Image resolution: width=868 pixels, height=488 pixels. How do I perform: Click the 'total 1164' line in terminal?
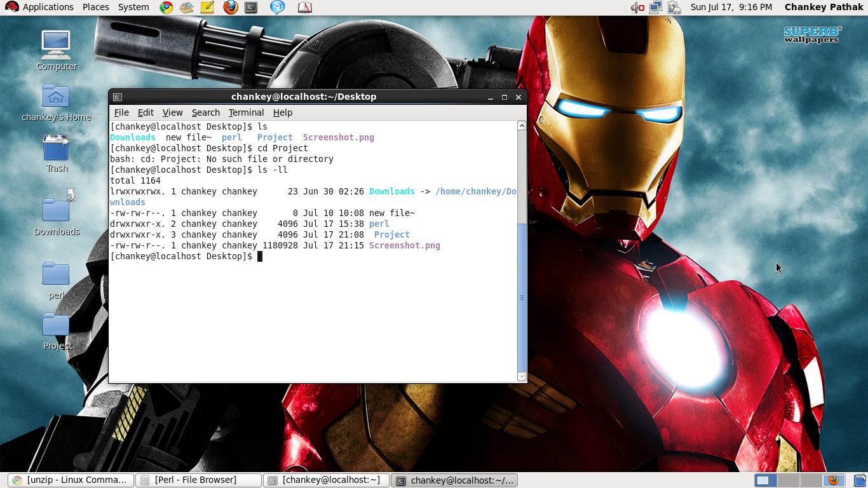(135, 180)
